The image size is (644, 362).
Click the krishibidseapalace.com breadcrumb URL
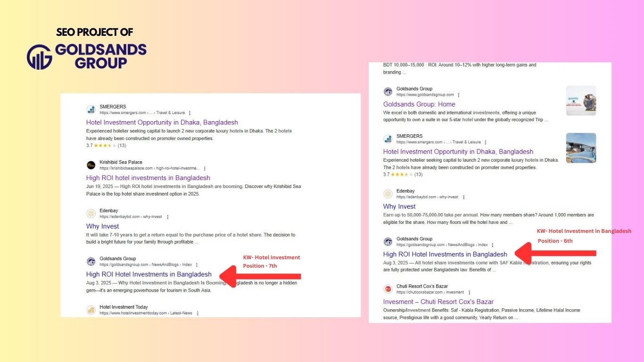(x=149, y=168)
